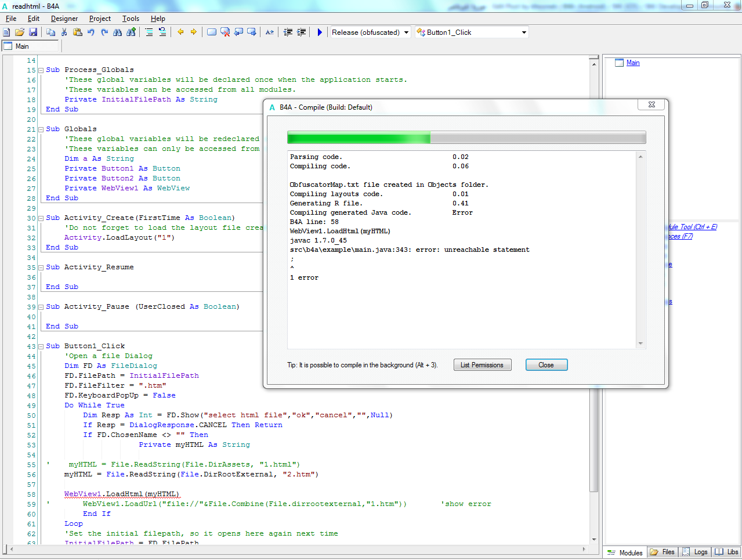This screenshot has height=560, width=742.
Task: Click the Undo arrow icon
Action: click(91, 32)
